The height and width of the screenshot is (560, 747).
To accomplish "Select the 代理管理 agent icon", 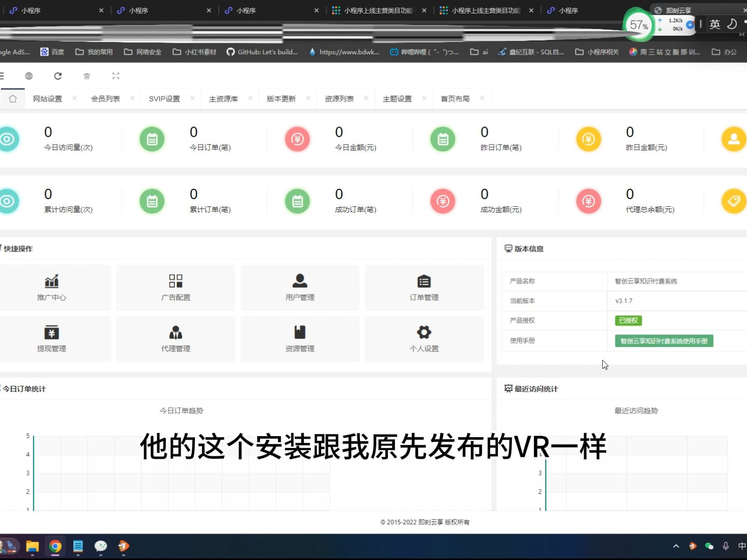I will (x=175, y=332).
